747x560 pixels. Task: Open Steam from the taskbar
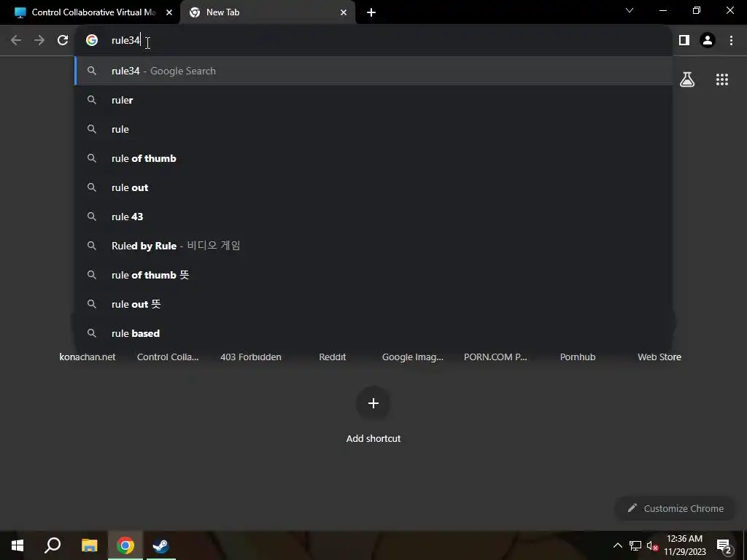[161, 545]
